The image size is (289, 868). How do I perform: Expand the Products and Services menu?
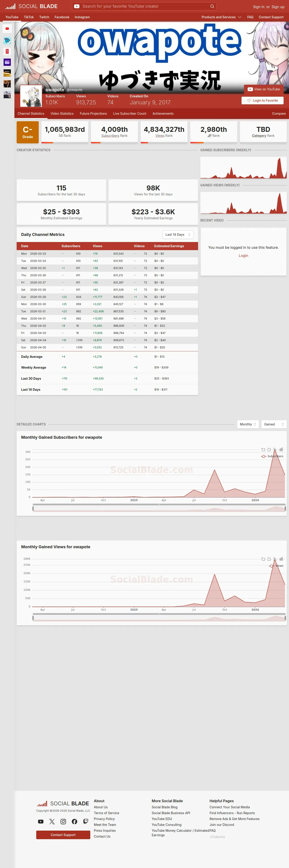click(x=221, y=17)
